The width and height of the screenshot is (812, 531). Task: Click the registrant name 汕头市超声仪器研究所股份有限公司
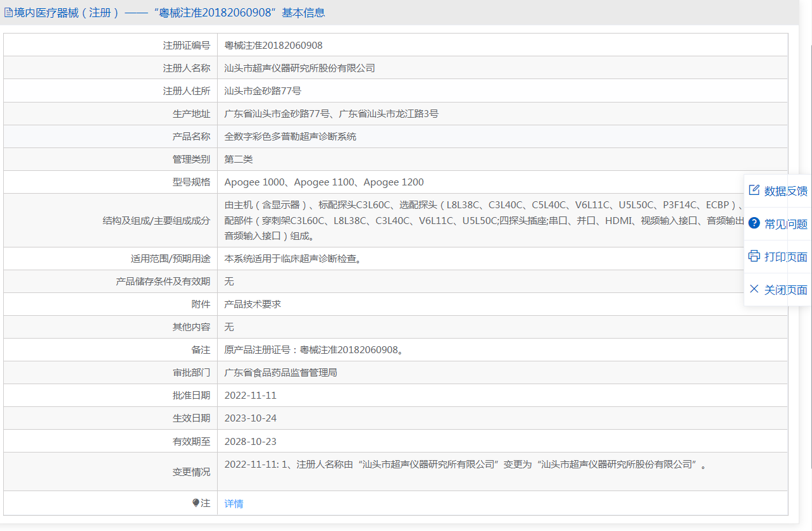pyautogui.click(x=299, y=68)
